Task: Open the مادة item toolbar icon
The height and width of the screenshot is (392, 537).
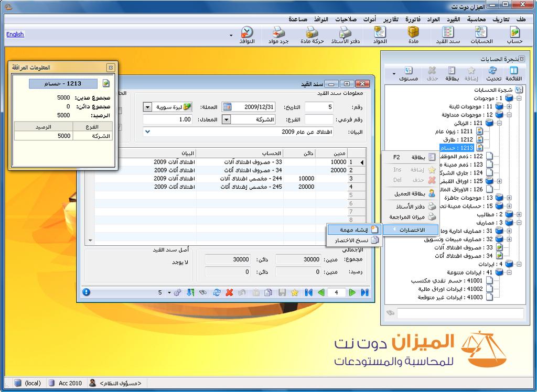Action: [x=413, y=35]
